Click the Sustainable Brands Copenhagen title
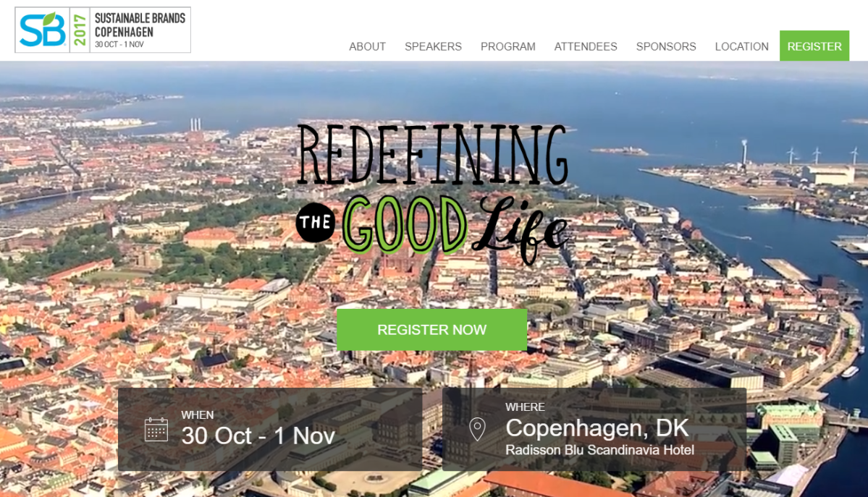The image size is (868, 497). (x=140, y=25)
